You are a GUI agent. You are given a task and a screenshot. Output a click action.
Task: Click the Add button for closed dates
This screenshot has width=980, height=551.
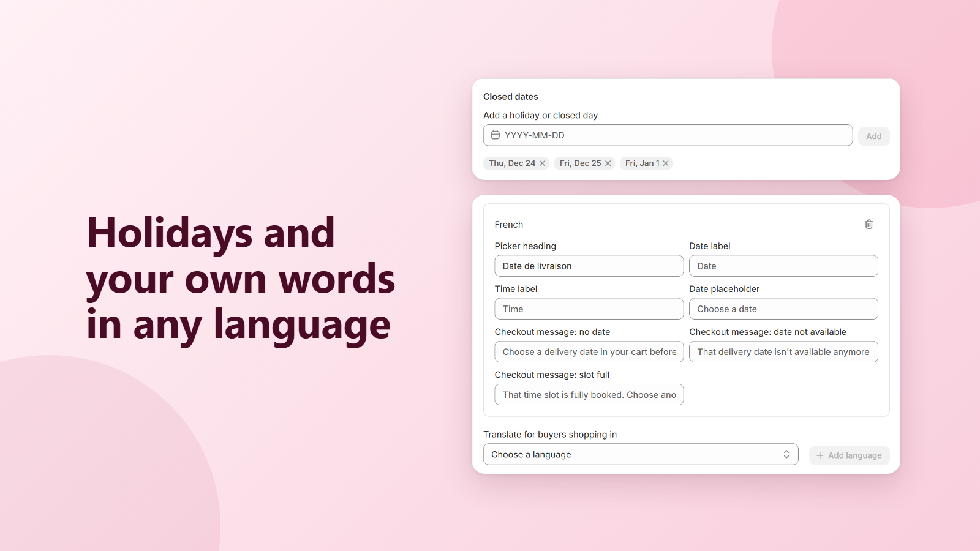point(873,137)
